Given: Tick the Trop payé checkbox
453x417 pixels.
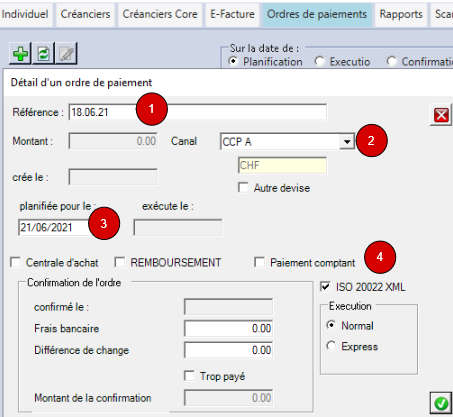Looking at the screenshot, I should pos(189,376).
